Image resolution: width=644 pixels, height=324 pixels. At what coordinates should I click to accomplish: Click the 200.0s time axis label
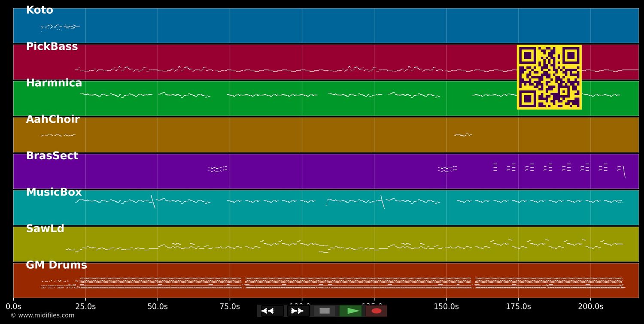point(590,307)
